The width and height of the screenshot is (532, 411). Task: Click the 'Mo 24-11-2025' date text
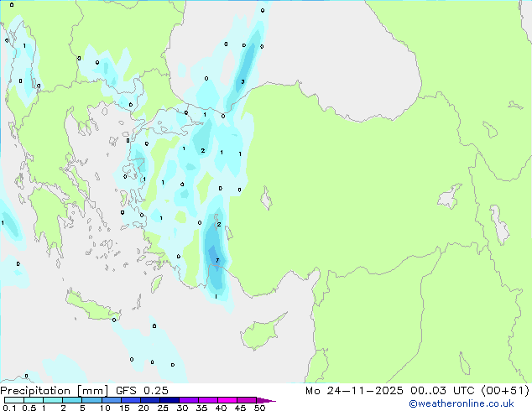pos(354,391)
